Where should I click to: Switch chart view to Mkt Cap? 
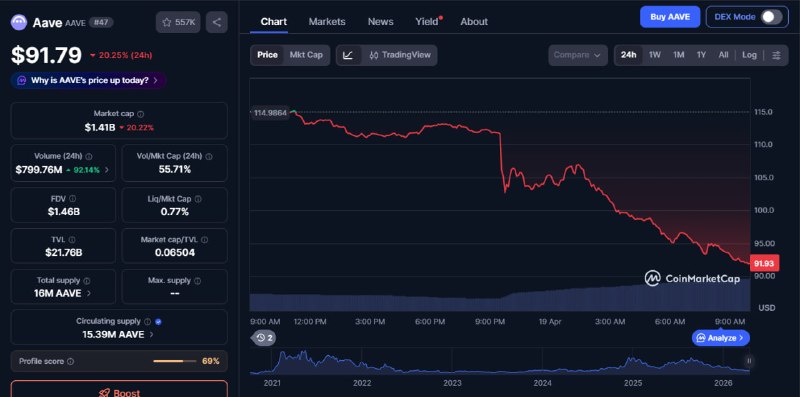click(x=306, y=55)
